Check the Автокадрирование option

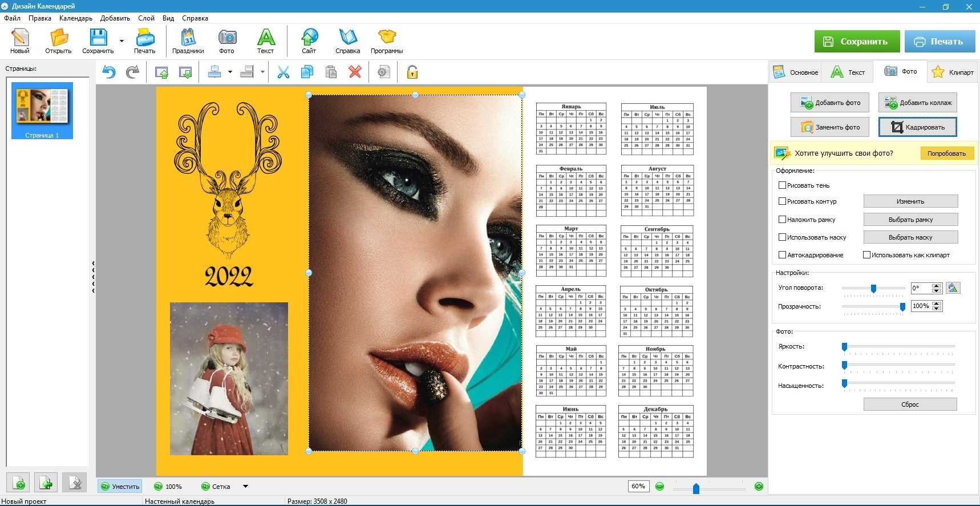coord(783,255)
